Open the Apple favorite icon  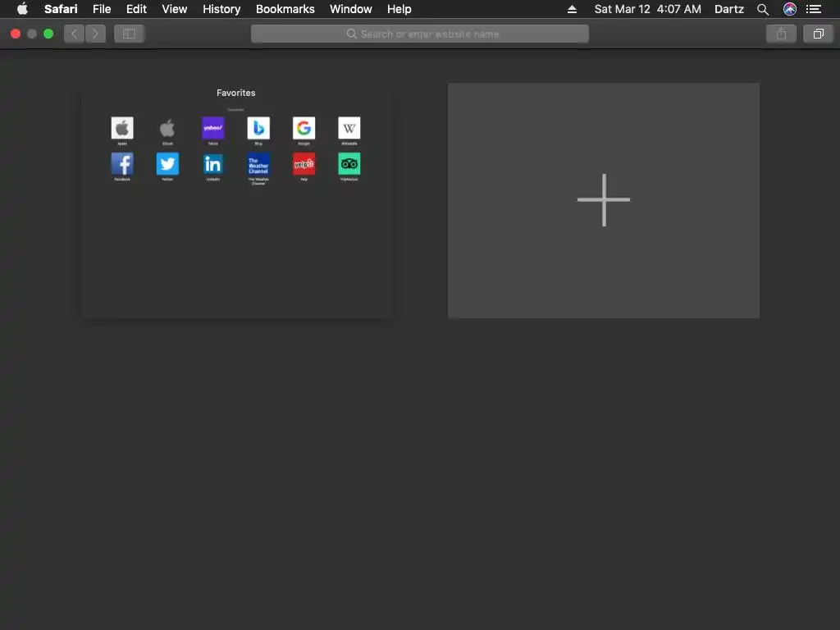point(122,128)
